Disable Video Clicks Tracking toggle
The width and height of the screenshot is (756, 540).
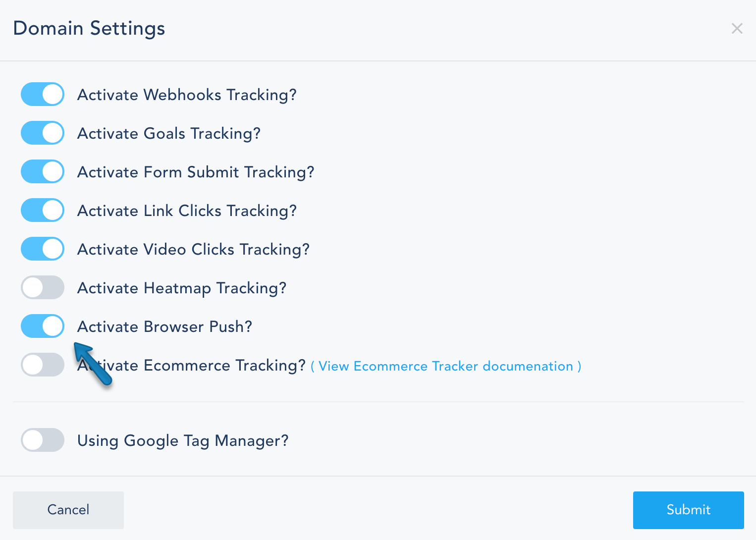(43, 249)
